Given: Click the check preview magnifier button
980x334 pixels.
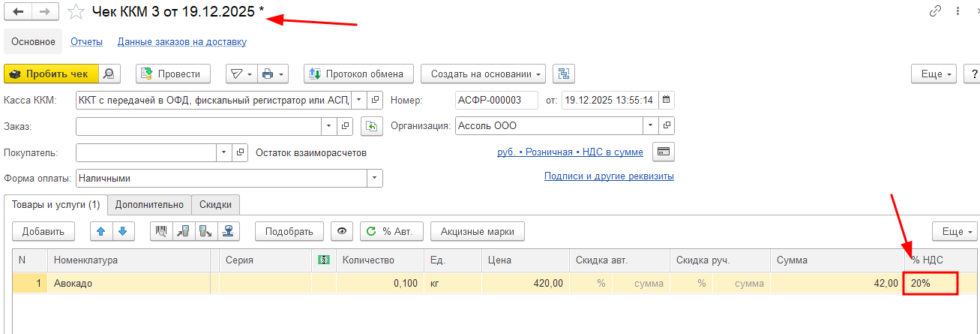Looking at the screenshot, I should (x=109, y=74).
